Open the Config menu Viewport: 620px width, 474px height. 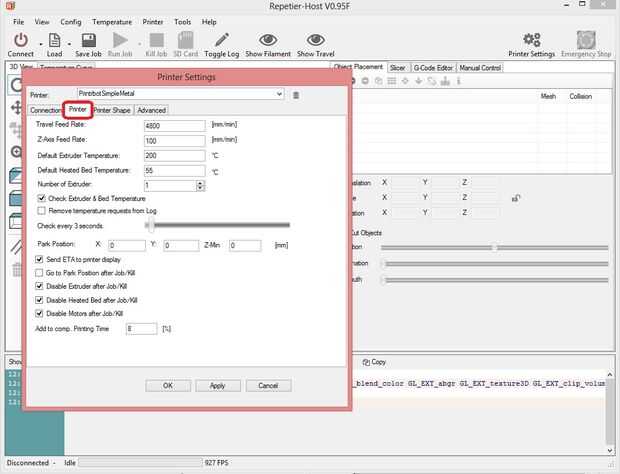(x=71, y=22)
